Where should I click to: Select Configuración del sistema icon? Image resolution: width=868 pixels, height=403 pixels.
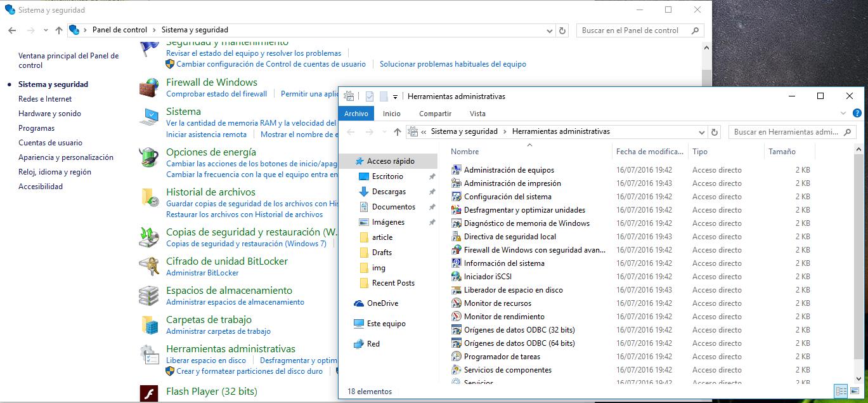click(x=456, y=196)
